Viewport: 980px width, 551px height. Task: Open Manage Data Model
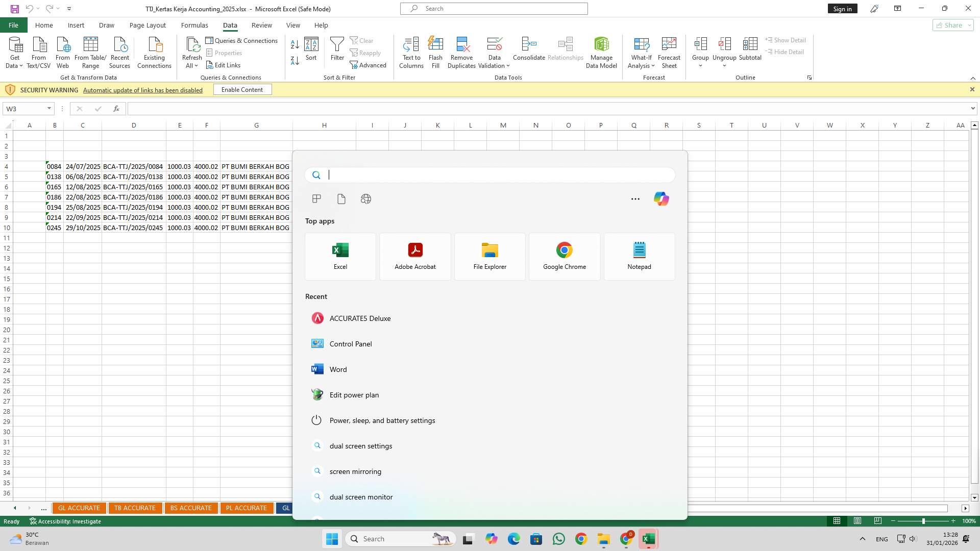[x=601, y=51]
